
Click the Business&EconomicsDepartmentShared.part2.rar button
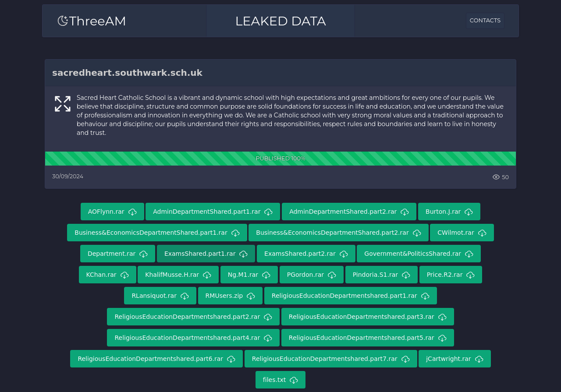[x=338, y=233]
